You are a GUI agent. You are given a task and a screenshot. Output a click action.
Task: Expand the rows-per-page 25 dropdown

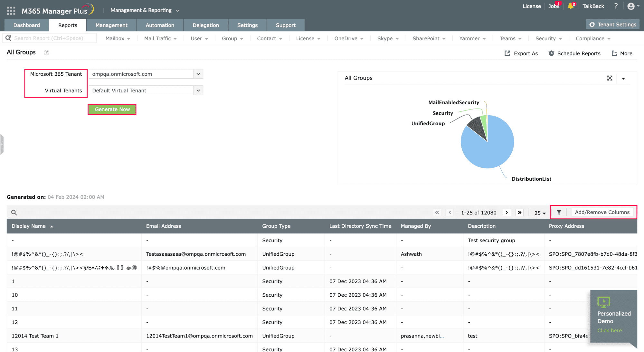pyautogui.click(x=540, y=213)
